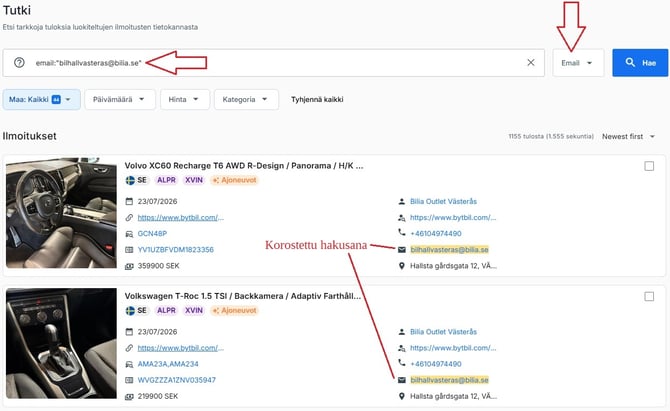Click the envelope icon on Volvo listing
This screenshot has height=411, width=670.
402,250
